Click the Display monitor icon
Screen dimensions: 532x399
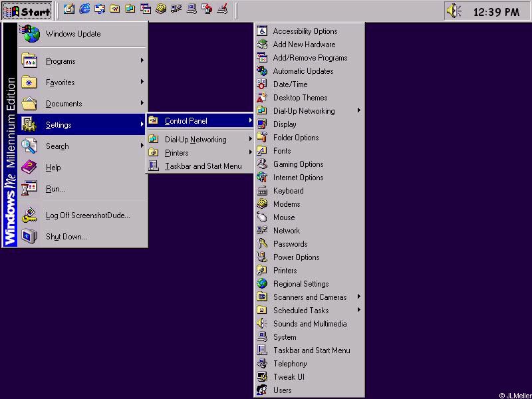pos(262,124)
